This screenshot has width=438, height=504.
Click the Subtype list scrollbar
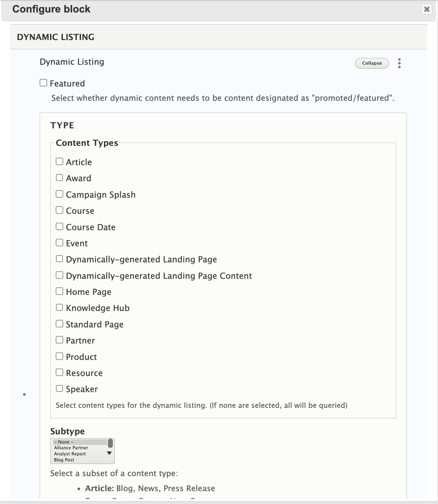coord(111,442)
